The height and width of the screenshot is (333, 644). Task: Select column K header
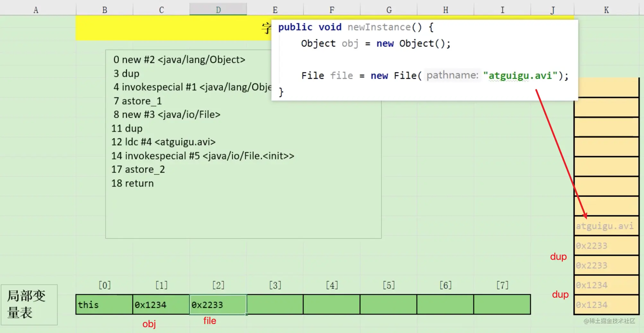point(606,10)
